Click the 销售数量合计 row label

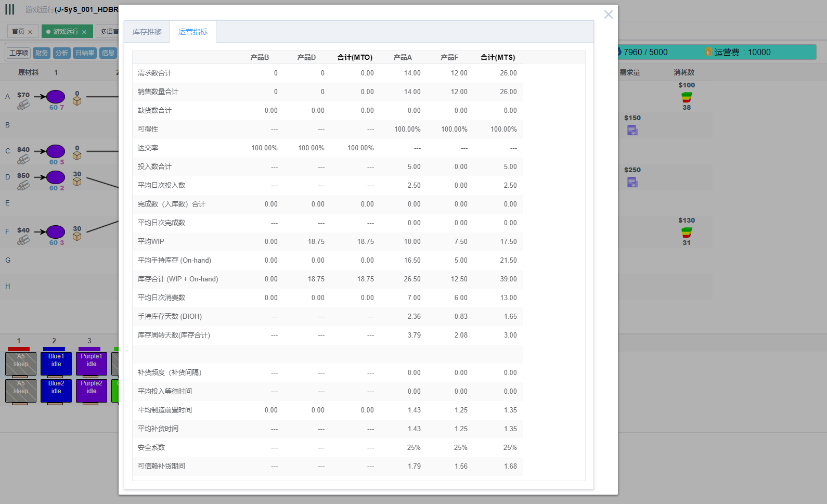[x=158, y=92]
